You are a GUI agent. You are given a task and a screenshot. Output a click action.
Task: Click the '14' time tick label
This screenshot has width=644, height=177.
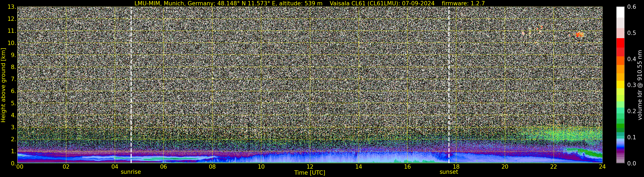(358, 167)
